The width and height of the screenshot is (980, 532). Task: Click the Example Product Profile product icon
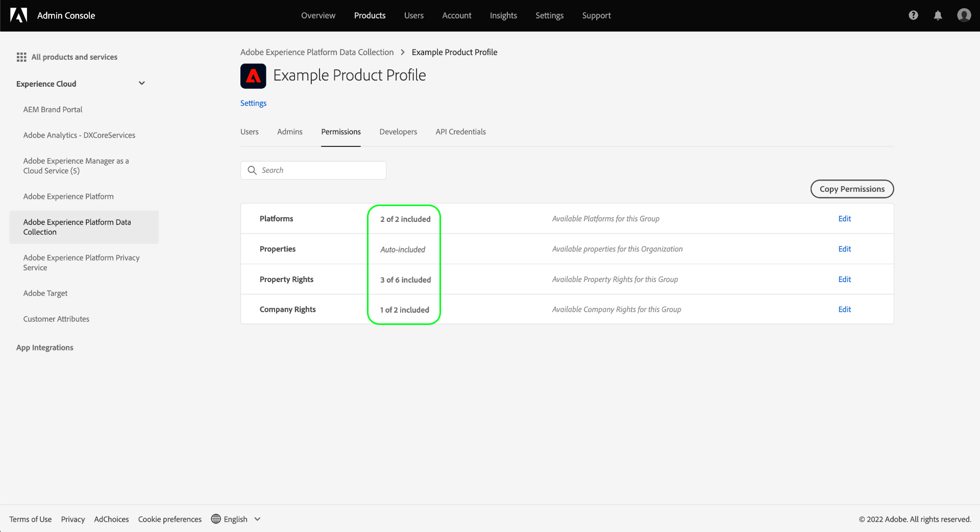point(253,76)
